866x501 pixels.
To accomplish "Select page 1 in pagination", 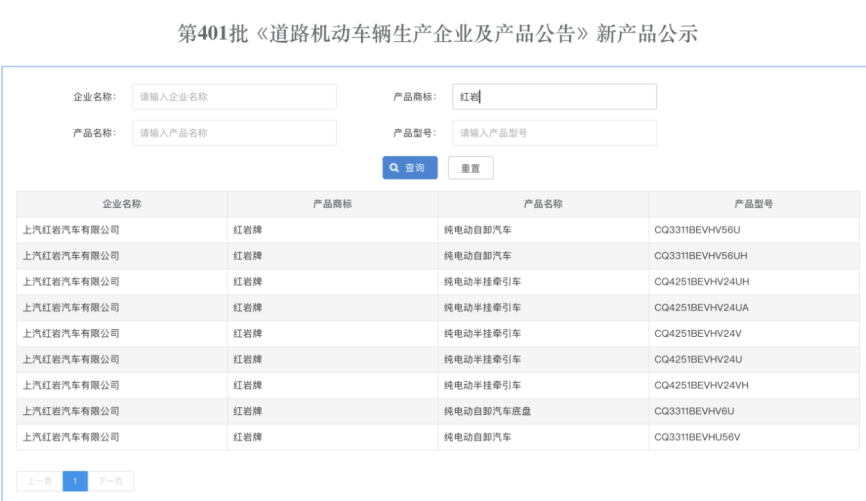I will [x=75, y=482].
